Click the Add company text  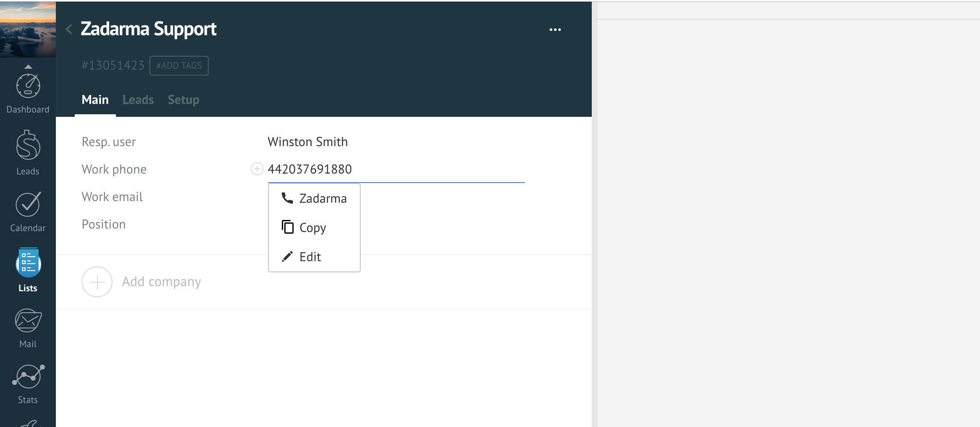(161, 282)
